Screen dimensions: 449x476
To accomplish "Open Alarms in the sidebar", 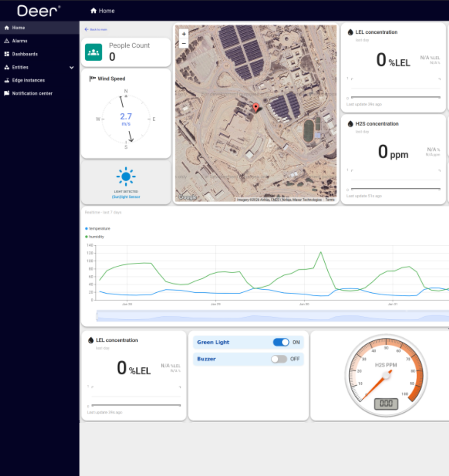I will [40, 41].
